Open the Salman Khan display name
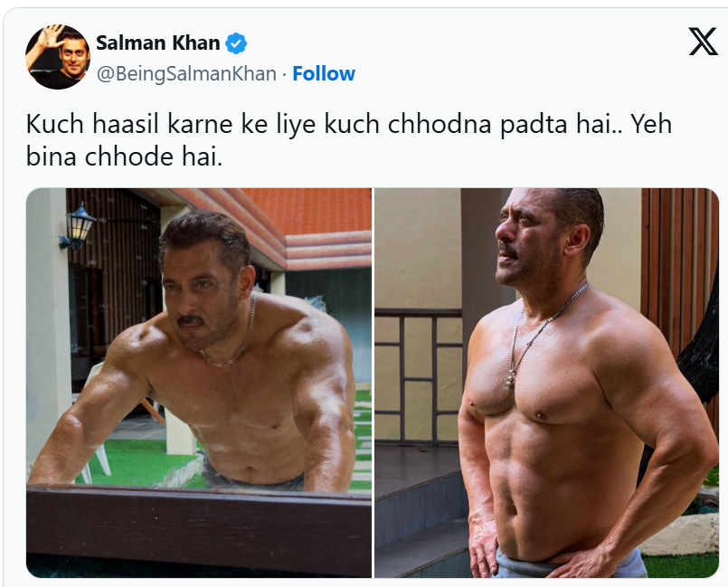The height and width of the screenshot is (587, 728). [x=158, y=43]
